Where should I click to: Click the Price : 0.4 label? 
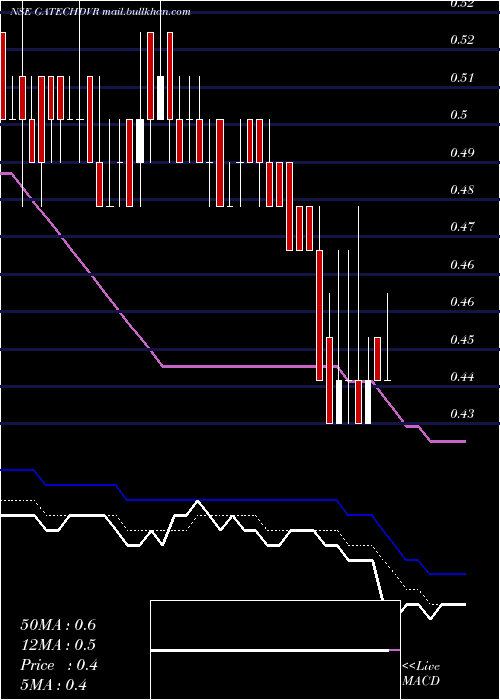tap(59, 665)
